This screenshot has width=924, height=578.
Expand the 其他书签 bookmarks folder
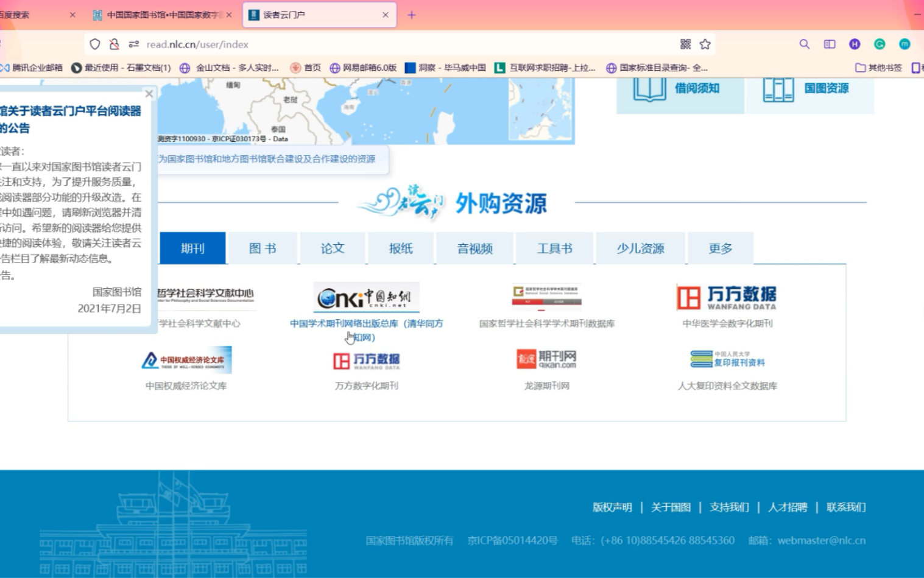click(878, 68)
